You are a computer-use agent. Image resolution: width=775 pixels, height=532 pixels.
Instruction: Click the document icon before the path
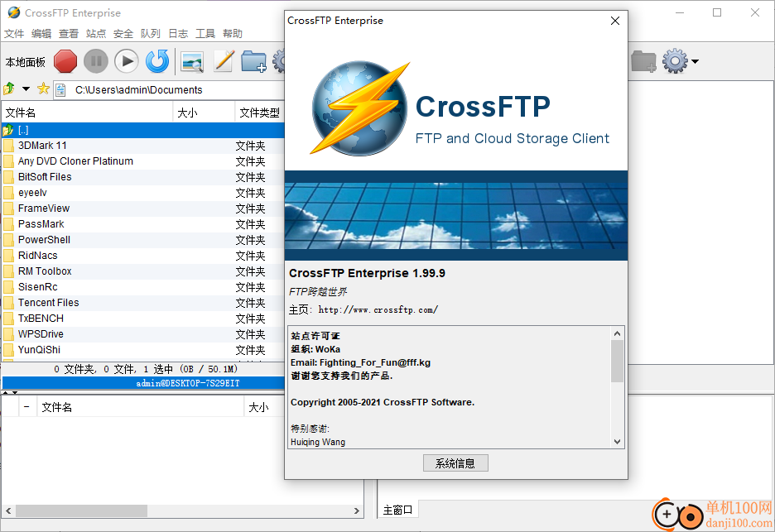click(60, 90)
